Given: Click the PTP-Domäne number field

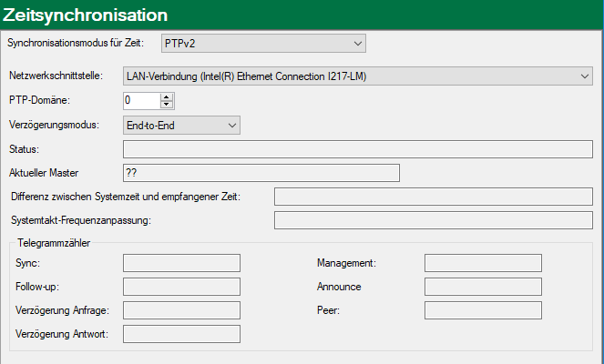Looking at the screenshot, I should point(140,100).
